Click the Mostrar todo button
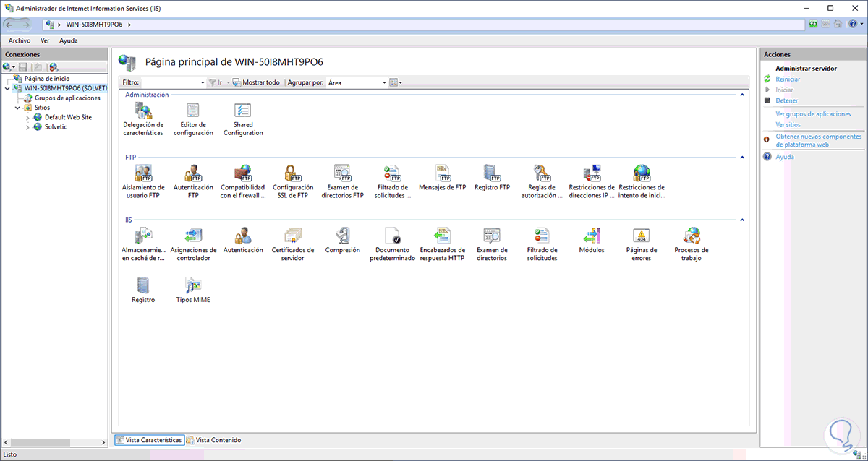The height and width of the screenshot is (461, 868). pos(256,83)
